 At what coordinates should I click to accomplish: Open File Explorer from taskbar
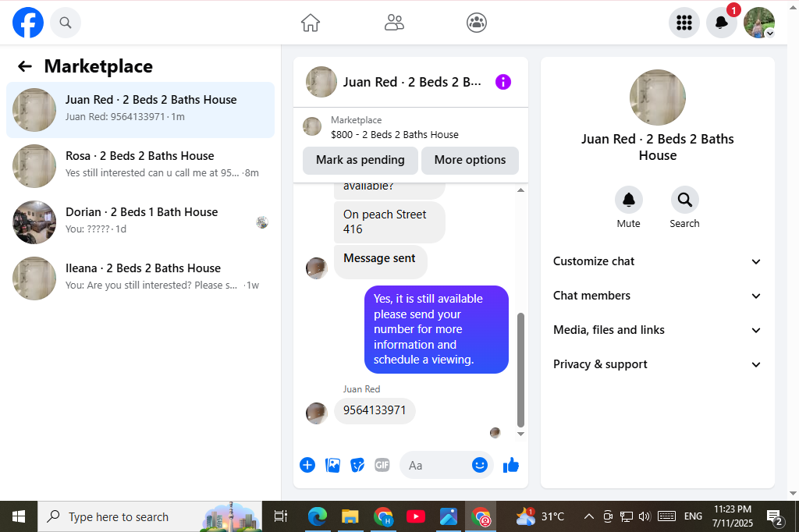[x=350, y=516]
